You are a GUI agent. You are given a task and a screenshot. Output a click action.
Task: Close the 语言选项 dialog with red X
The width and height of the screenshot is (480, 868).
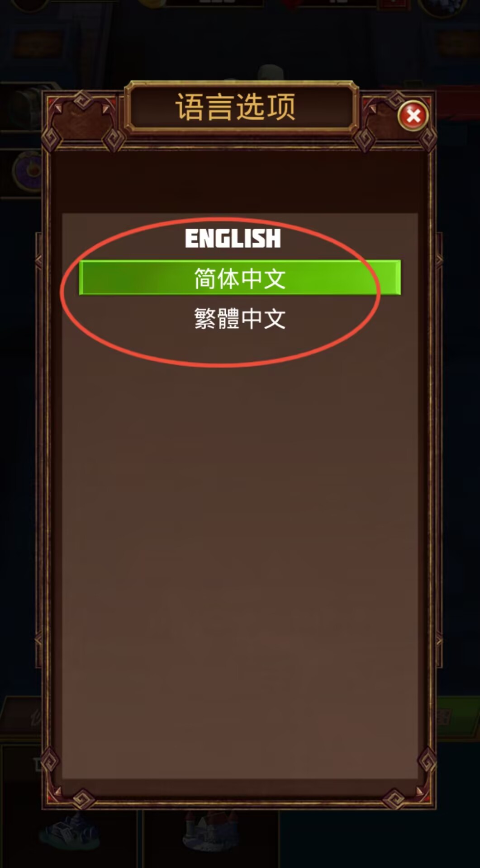413,116
